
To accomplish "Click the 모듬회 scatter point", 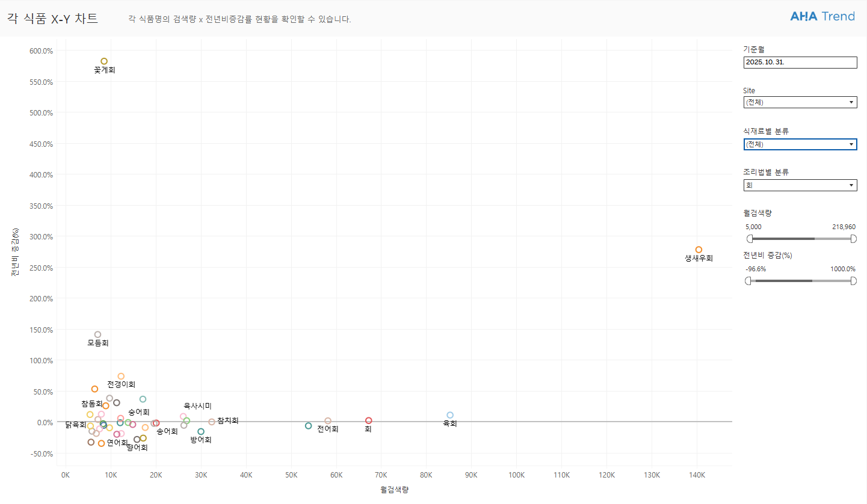I will 97,334.
